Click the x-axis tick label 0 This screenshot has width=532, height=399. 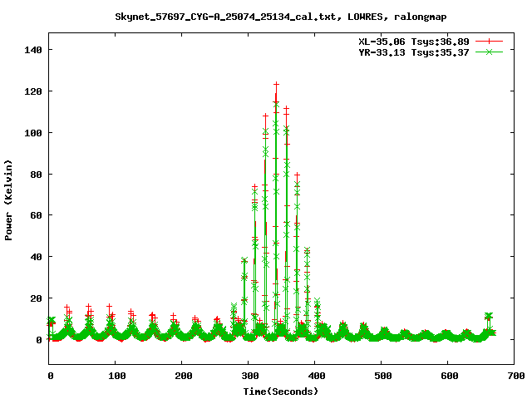click(51, 376)
